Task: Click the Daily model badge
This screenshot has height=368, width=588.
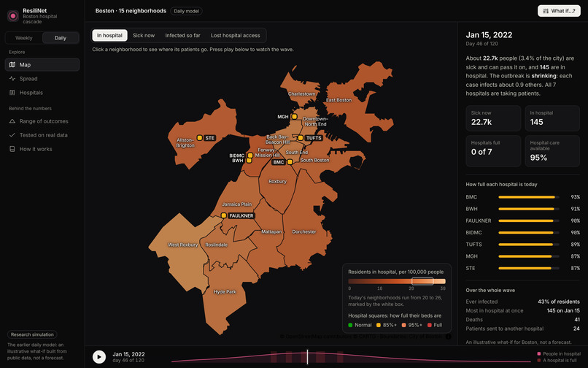Action: pos(186,11)
